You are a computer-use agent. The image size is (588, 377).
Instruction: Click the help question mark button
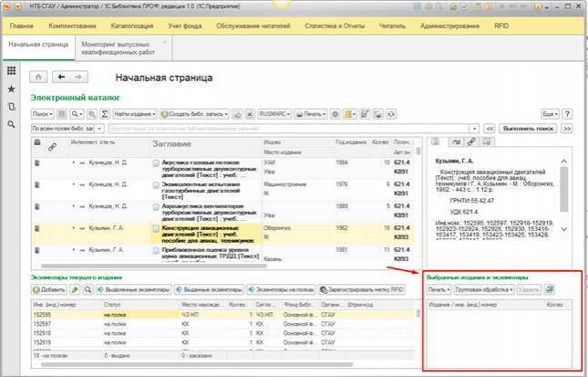(x=567, y=114)
